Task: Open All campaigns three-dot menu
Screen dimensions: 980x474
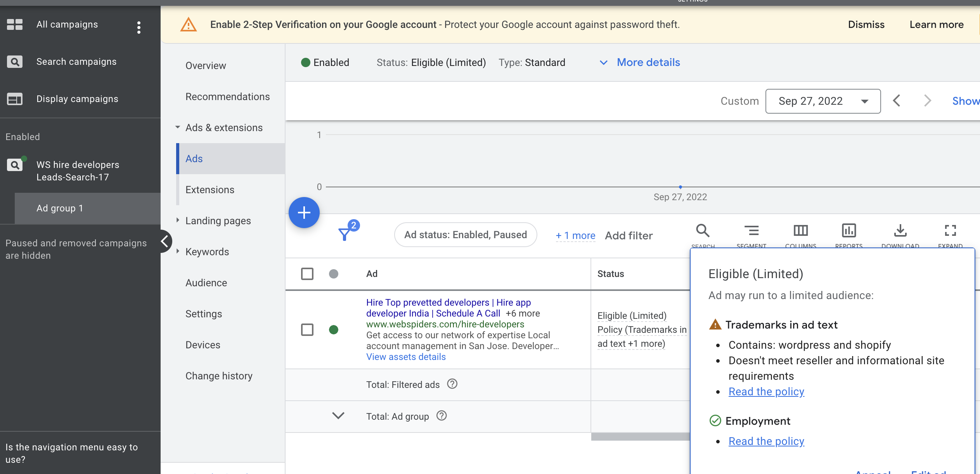Action: click(139, 27)
